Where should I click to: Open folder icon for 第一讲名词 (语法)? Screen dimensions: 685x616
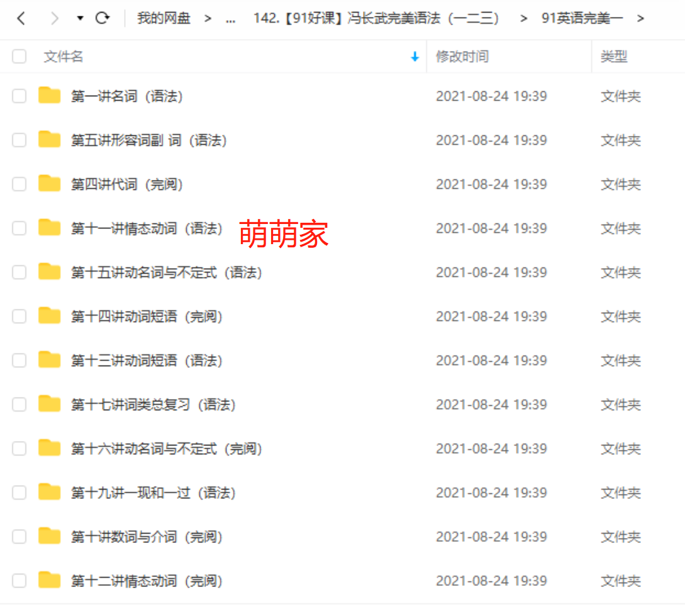[x=49, y=95]
